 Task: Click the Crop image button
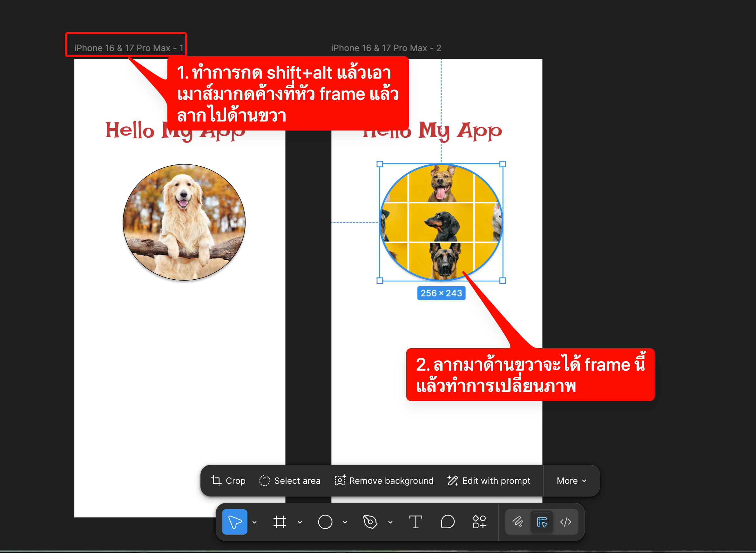tap(228, 481)
